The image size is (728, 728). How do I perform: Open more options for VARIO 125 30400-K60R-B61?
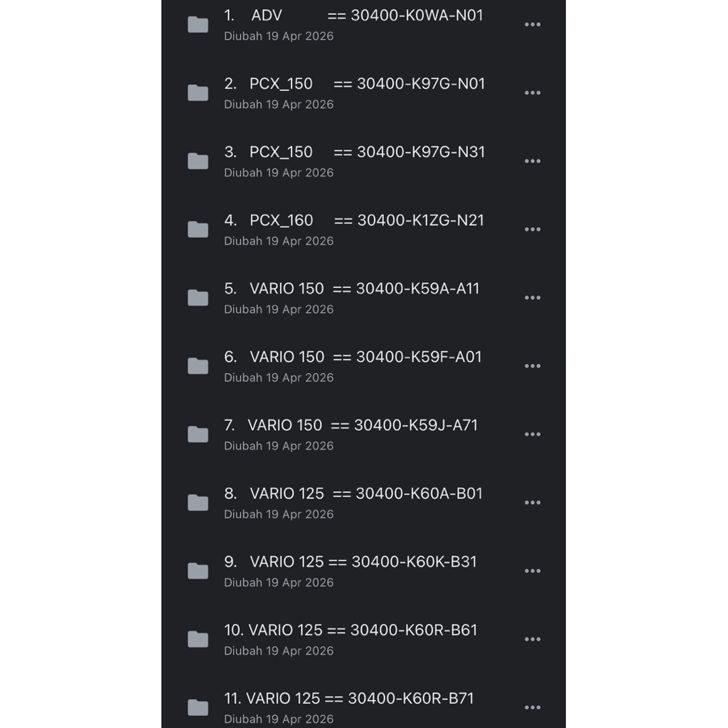(532, 639)
